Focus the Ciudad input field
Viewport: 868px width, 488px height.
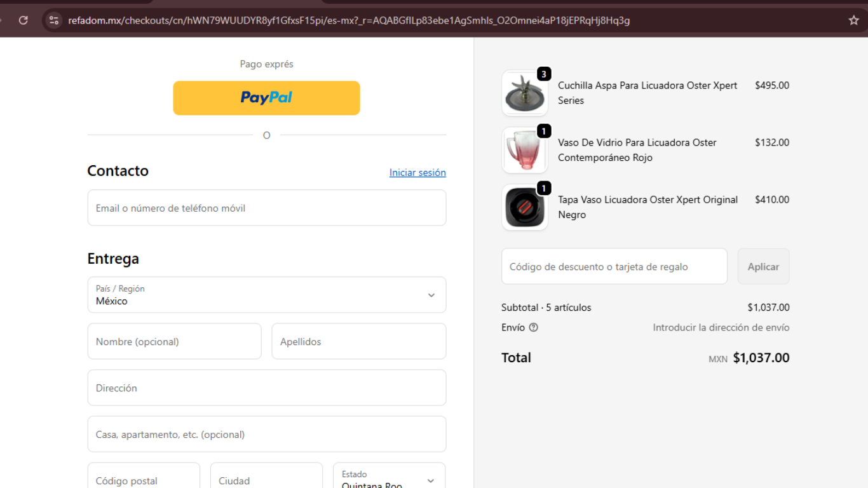click(266, 479)
